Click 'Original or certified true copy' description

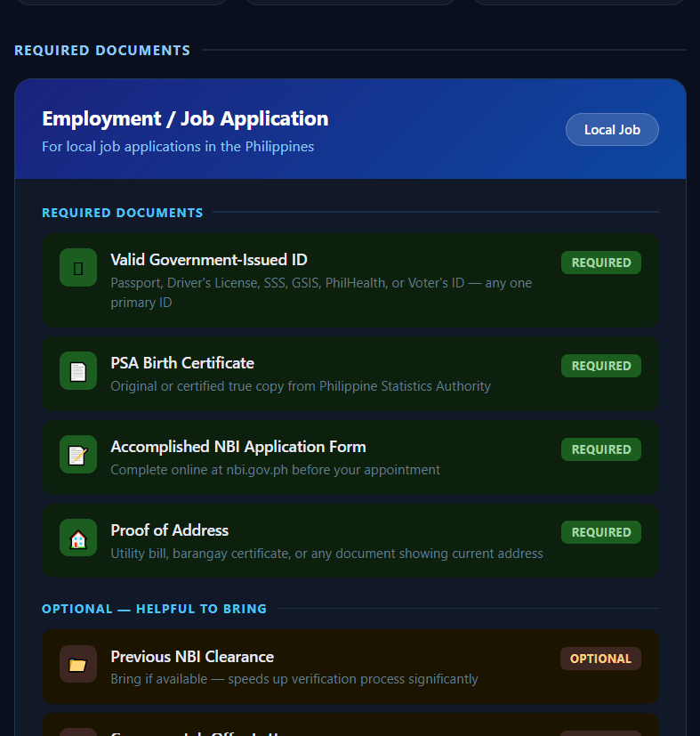click(x=301, y=386)
